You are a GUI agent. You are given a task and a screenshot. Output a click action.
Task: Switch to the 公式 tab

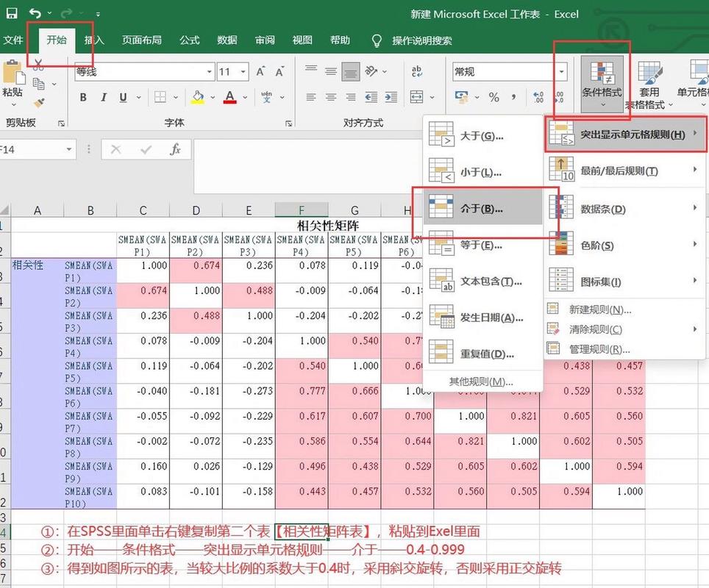(190, 40)
